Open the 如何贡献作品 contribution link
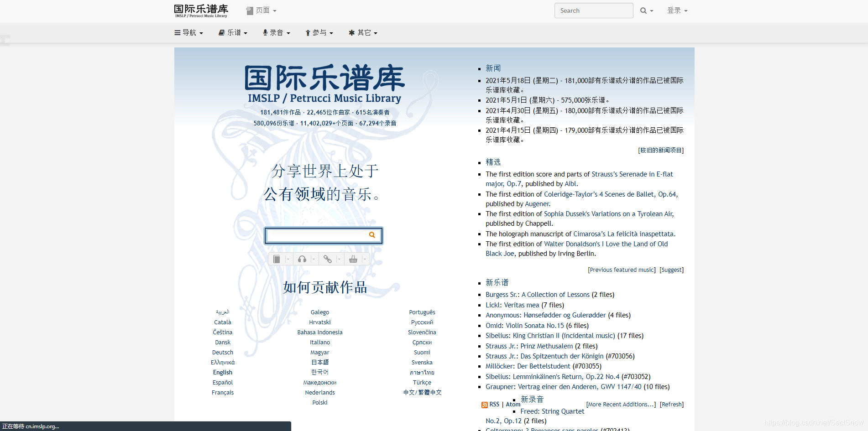 pos(325,287)
